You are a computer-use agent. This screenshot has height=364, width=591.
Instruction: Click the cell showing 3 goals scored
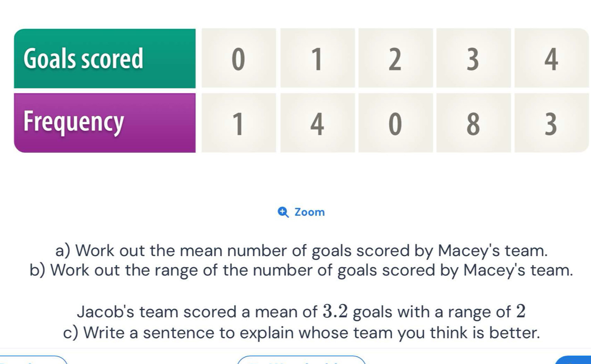473,58
